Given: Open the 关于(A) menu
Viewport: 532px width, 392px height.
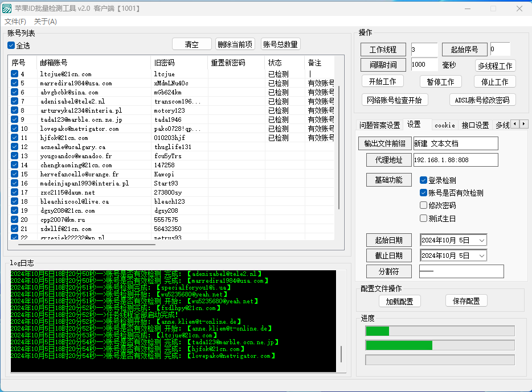Looking at the screenshot, I should 46,22.
